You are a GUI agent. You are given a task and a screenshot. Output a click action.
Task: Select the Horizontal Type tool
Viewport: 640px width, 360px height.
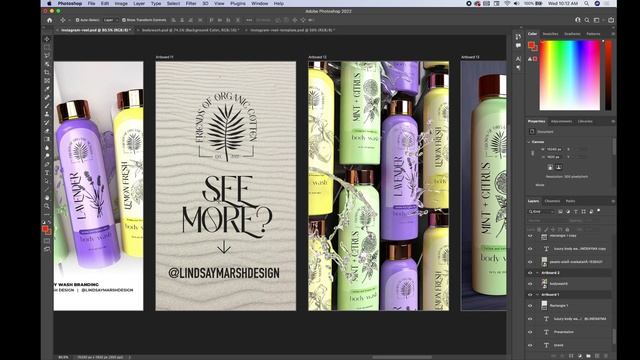[47, 173]
